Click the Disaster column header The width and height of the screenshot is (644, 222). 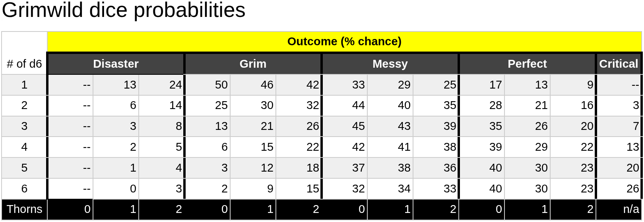tap(115, 64)
